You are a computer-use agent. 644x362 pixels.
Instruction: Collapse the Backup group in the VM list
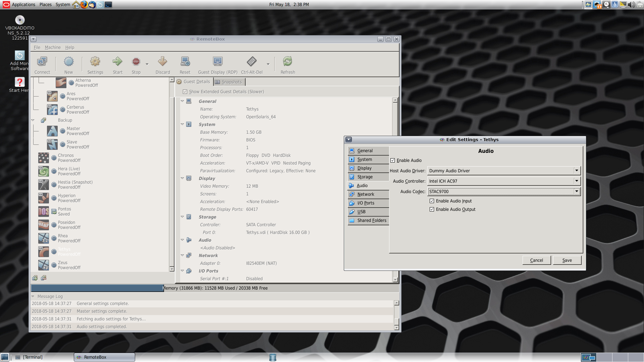[x=33, y=120]
